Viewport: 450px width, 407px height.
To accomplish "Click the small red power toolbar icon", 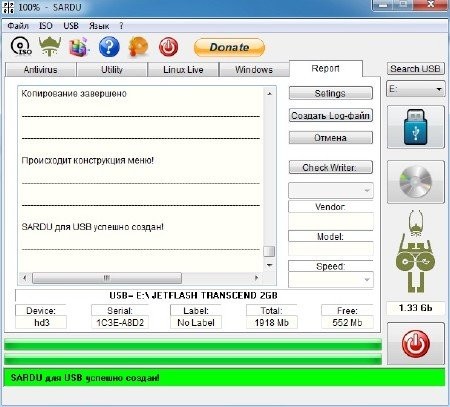I will 168,47.
